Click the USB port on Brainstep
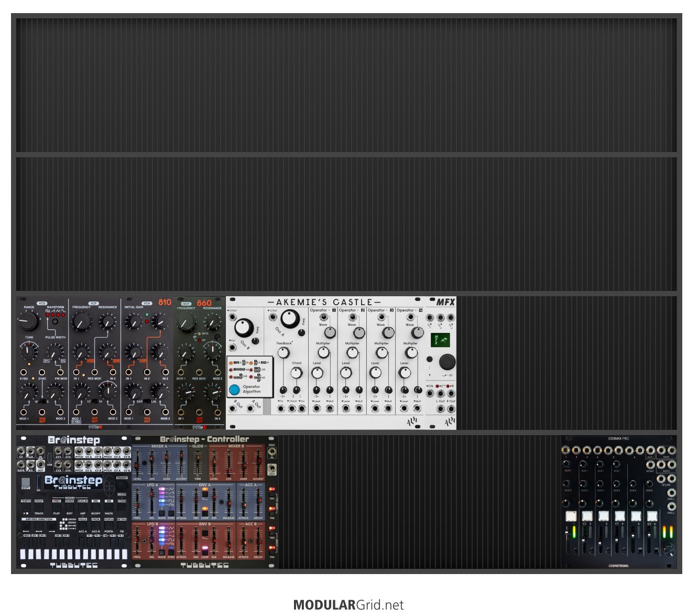Screen dimensions: 698x616 pyautogui.click(x=50, y=458)
